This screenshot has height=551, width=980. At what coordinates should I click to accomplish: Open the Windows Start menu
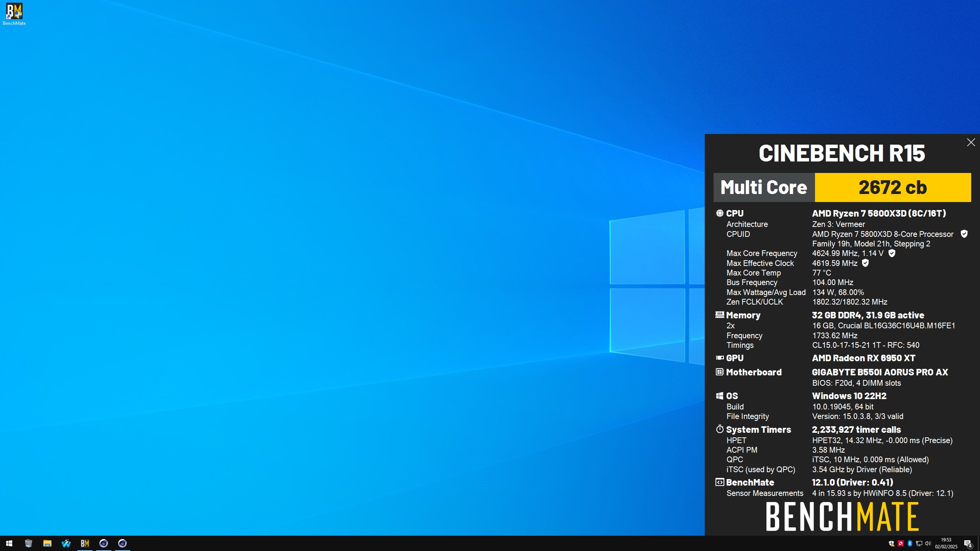click(x=9, y=543)
